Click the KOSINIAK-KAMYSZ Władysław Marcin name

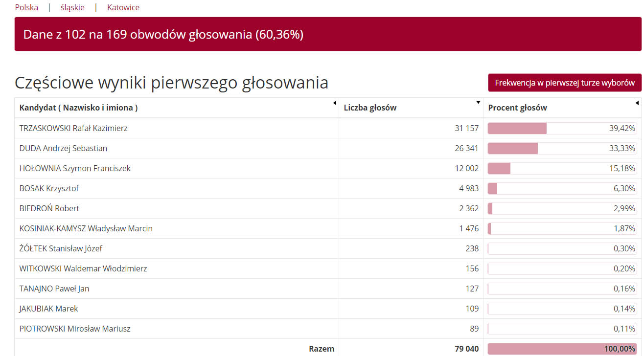point(86,228)
